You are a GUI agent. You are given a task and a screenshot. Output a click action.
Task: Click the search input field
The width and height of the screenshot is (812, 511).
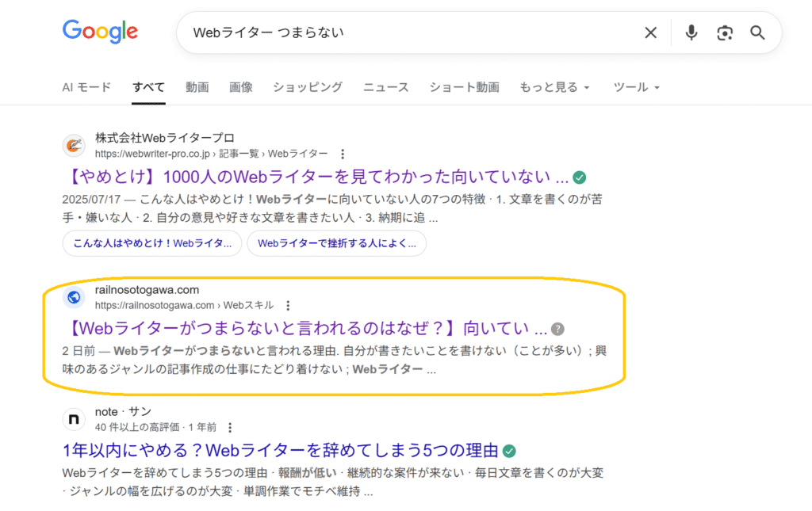click(x=404, y=32)
